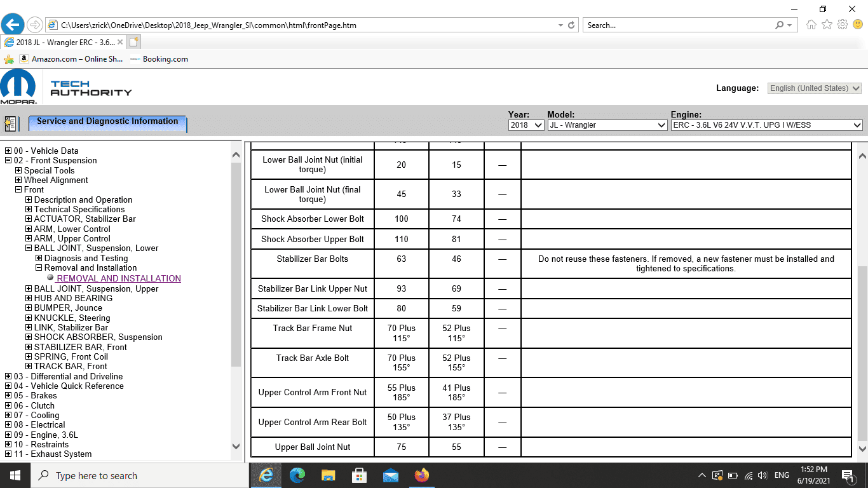Screen dimensions: 868x488
Task: Select HUB AND BEARING tree item
Action: [73, 298]
